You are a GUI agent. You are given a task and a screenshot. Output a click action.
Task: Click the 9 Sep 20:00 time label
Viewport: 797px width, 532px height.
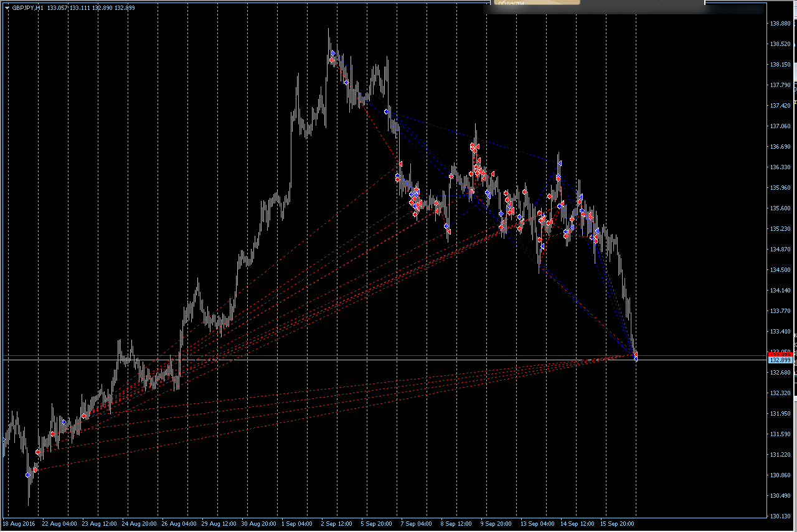tap(498, 524)
